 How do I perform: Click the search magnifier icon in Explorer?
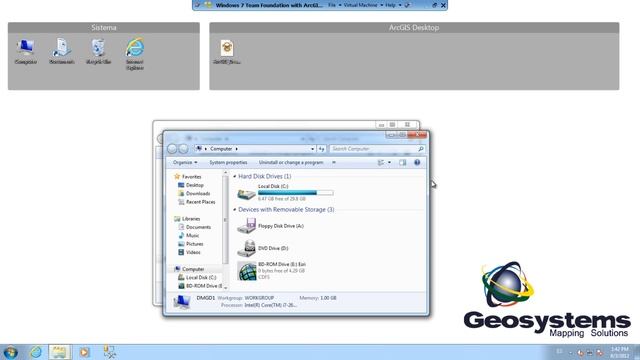click(420, 149)
